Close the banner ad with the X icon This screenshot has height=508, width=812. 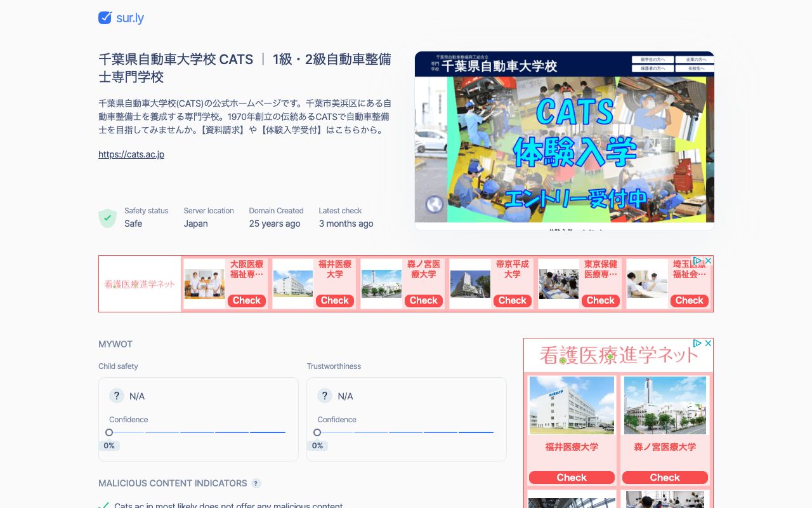[x=707, y=261]
